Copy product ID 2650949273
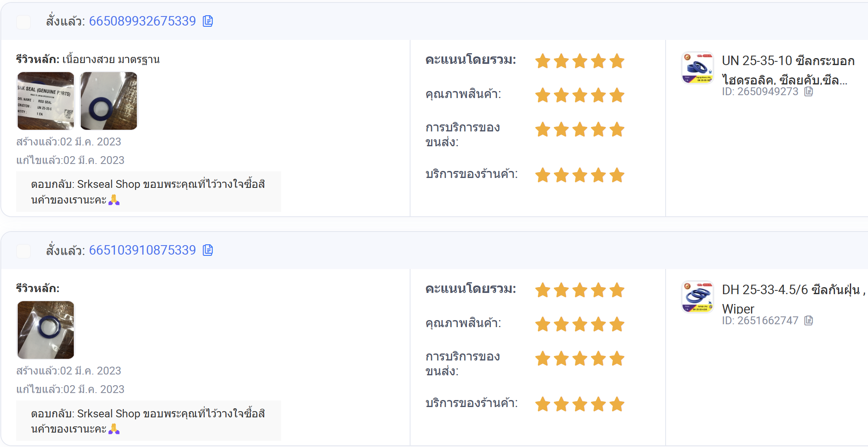The image size is (868, 447). [x=809, y=91]
